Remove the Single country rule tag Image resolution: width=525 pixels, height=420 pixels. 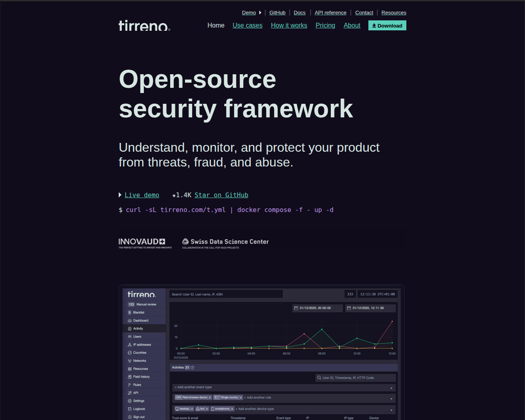241,398
